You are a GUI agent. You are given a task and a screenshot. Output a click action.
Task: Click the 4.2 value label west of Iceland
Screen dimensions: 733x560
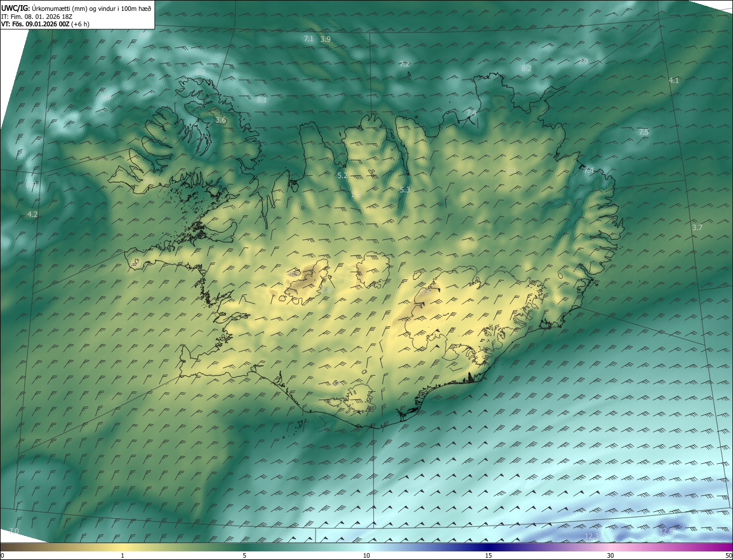[33, 215]
